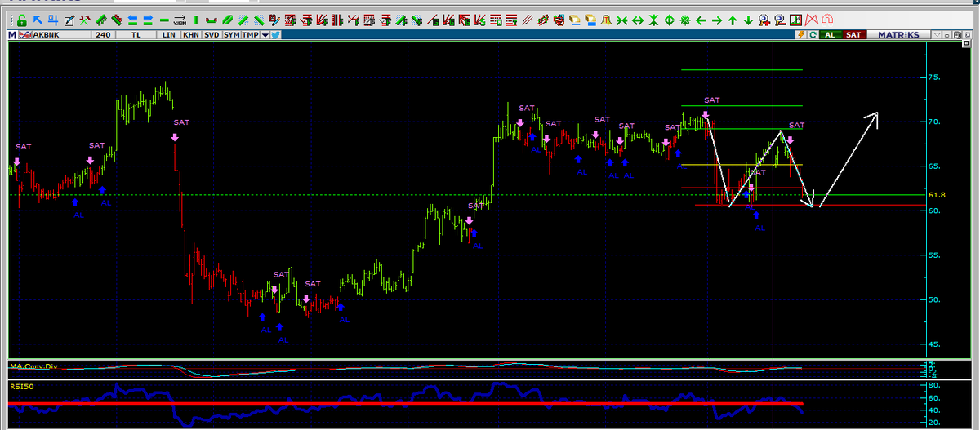Select the YSN arrow annotation tool
Viewport: 980px width, 430px height.
tap(180, 20)
